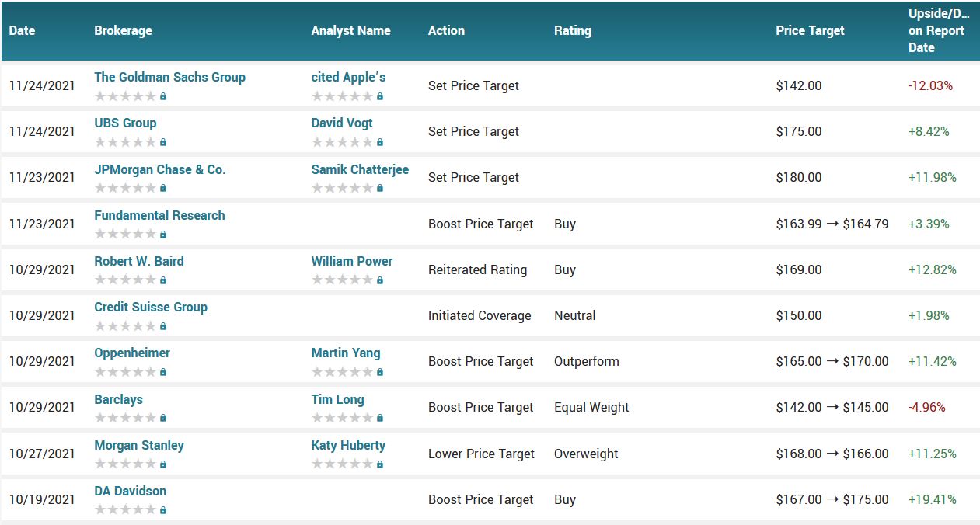Click the lock icon under Samik Chatterjee

(x=380, y=189)
